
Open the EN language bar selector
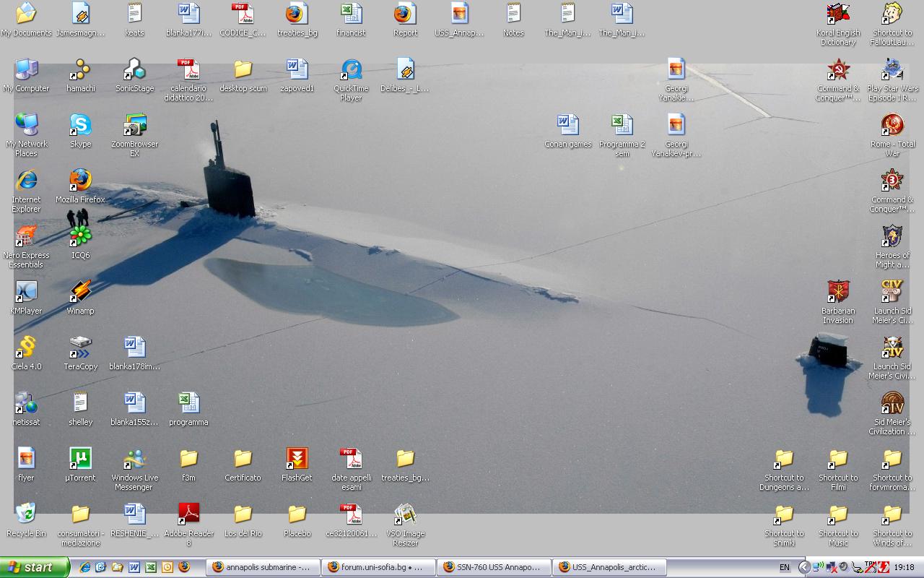(x=784, y=567)
